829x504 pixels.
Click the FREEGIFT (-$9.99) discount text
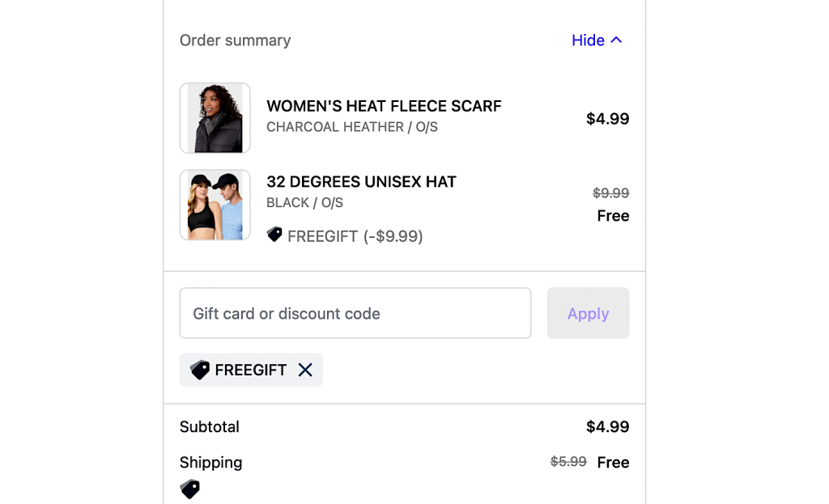[x=355, y=236]
